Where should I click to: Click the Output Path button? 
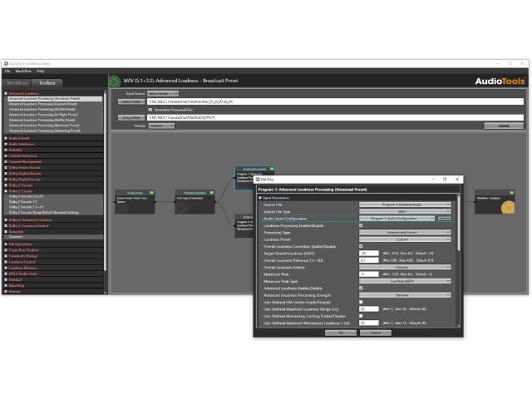(x=131, y=117)
